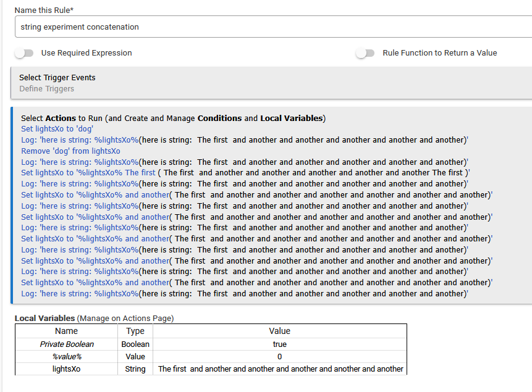The height and width of the screenshot is (392, 532).
Task: Open the Select Trigger Events section
Action: (57, 78)
